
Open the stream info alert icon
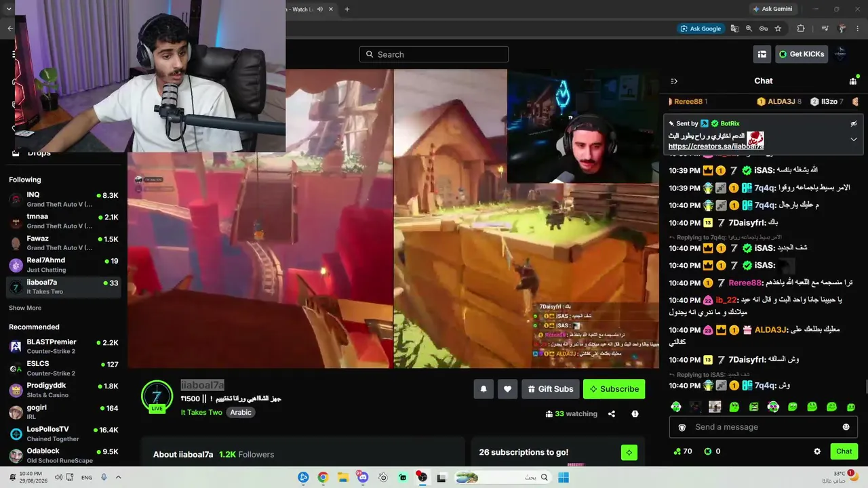(x=635, y=414)
